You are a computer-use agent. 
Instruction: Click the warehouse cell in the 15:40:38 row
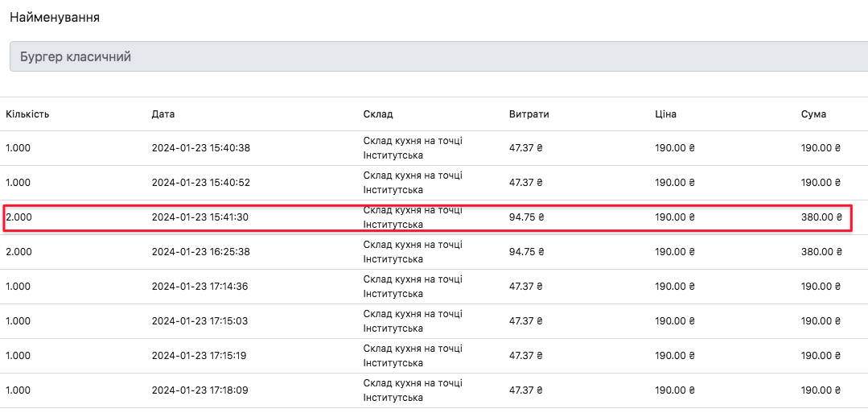click(x=413, y=148)
